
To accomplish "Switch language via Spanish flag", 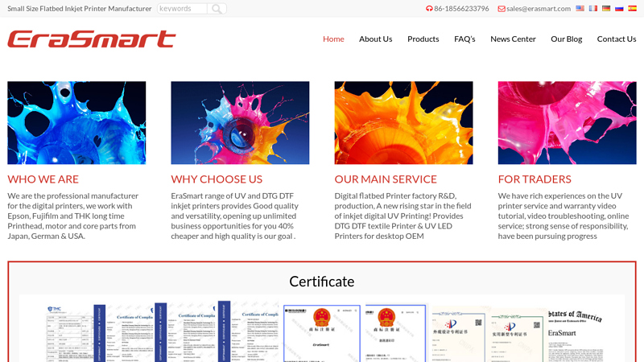I will tap(633, 8).
